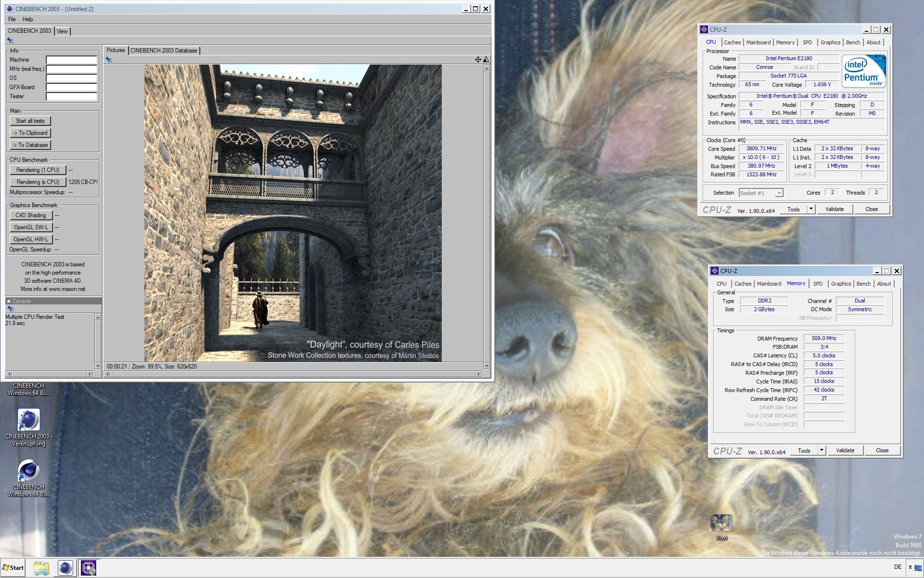
Task: Open Mainboard tab in upper CPU-Z window
Action: pos(758,42)
